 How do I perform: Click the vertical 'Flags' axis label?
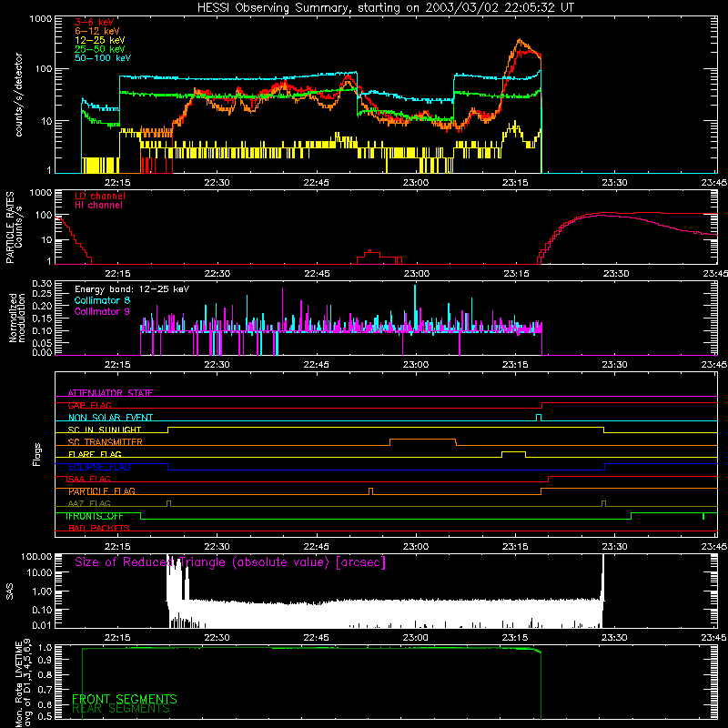36,454
